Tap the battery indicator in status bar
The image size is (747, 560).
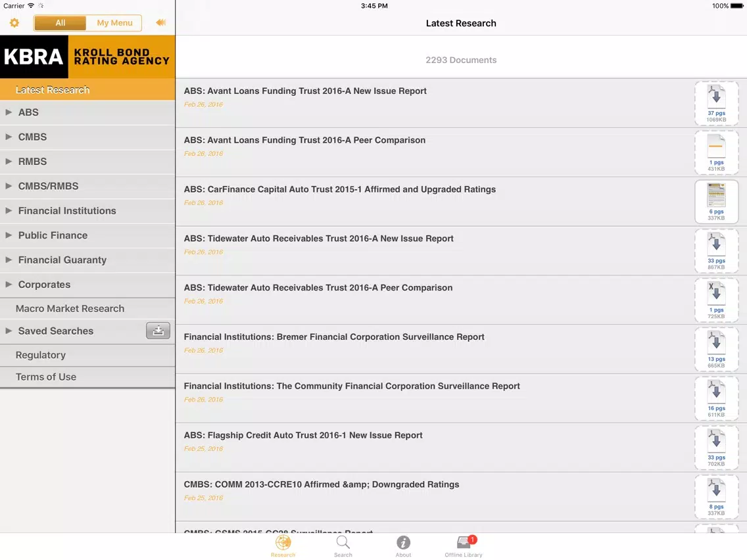point(737,6)
